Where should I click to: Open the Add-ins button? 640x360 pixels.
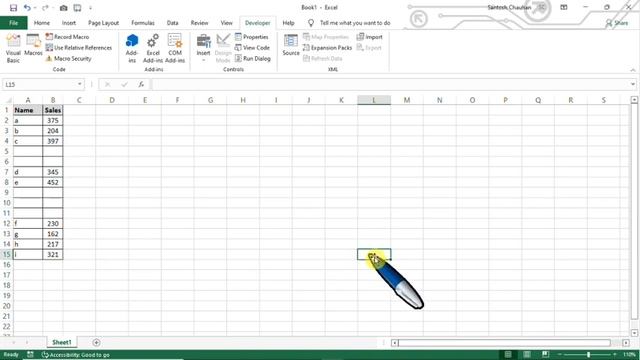[132, 49]
